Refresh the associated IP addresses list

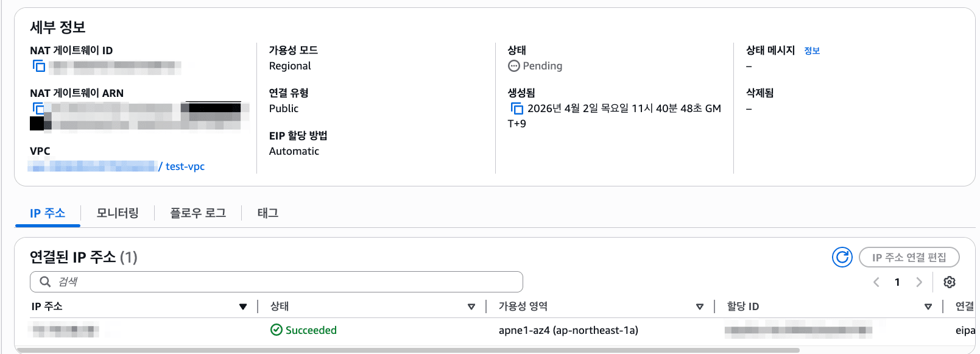(x=842, y=257)
